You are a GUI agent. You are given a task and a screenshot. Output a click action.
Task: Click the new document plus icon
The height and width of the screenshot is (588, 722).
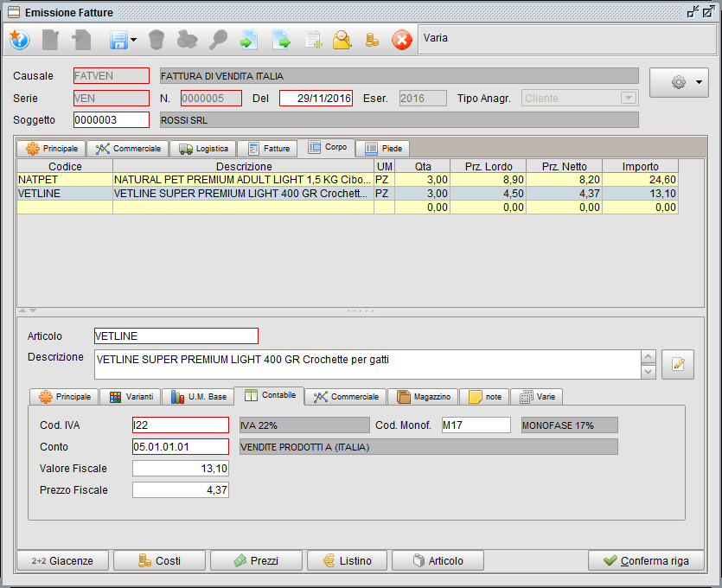pos(81,40)
